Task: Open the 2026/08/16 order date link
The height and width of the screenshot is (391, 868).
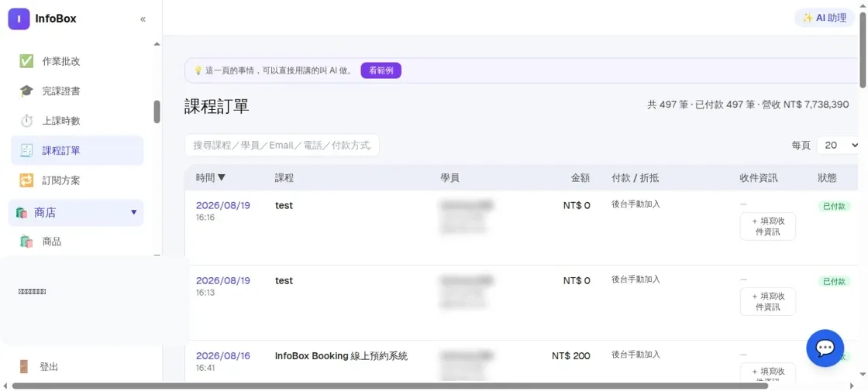Action: point(223,355)
